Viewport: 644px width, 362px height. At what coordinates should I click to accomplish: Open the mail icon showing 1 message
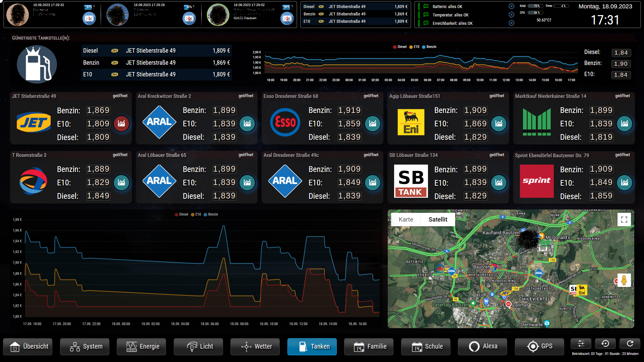point(89,19)
